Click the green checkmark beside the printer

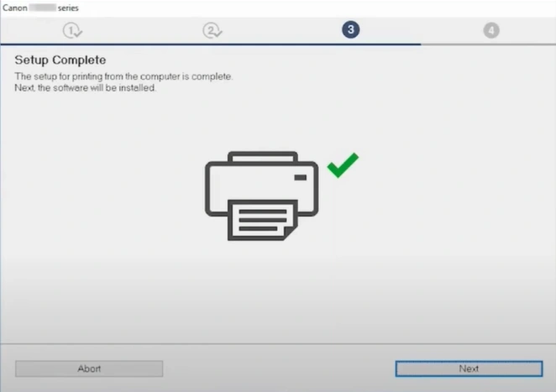click(x=343, y=165)
